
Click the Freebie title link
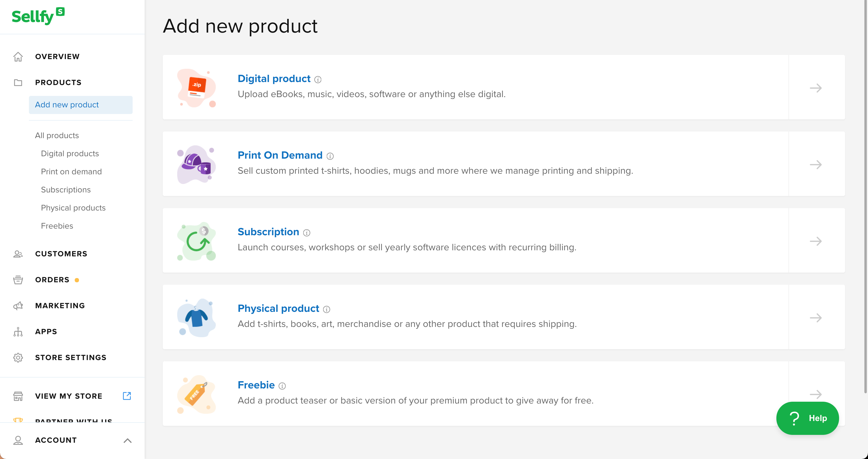pos(256,385)
